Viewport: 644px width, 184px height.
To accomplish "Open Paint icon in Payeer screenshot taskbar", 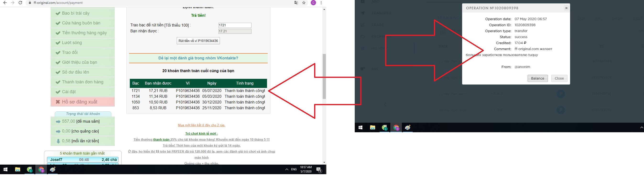I will [408, 128].
